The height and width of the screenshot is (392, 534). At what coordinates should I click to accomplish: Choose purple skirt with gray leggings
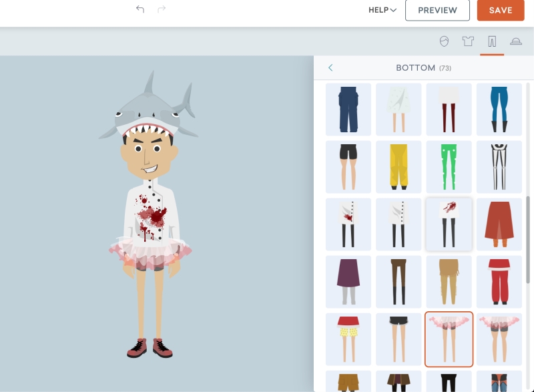(348, 282)
